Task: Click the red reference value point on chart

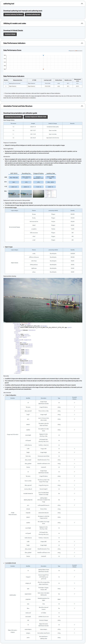Action: 43,69
